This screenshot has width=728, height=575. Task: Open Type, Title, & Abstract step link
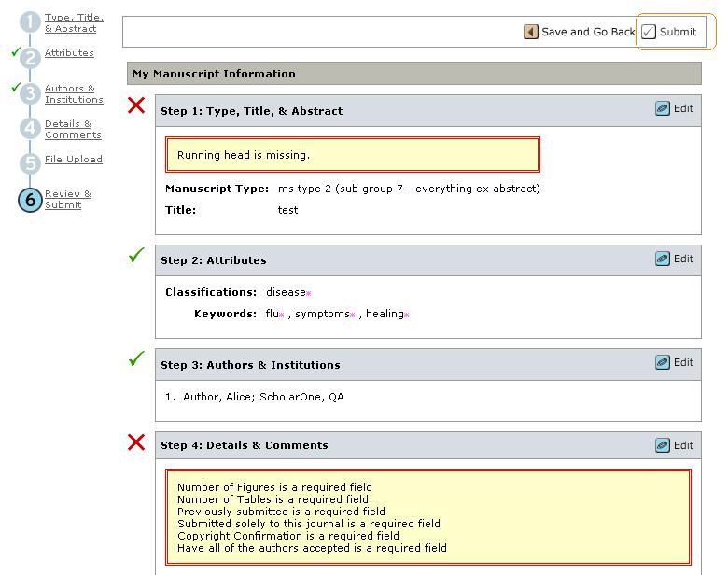74,23
